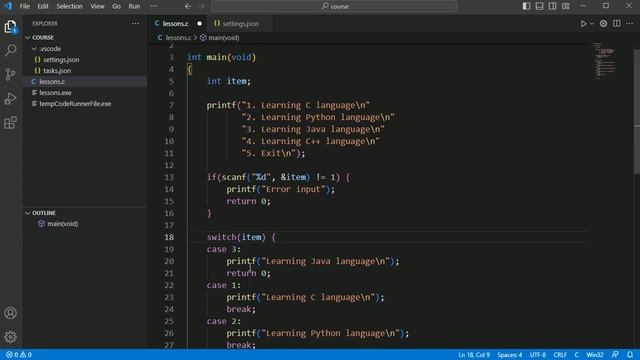This screenshot has height=360, width=640.
Task: Click the feedback icon in status bar
Action: [x=615, y=355]
